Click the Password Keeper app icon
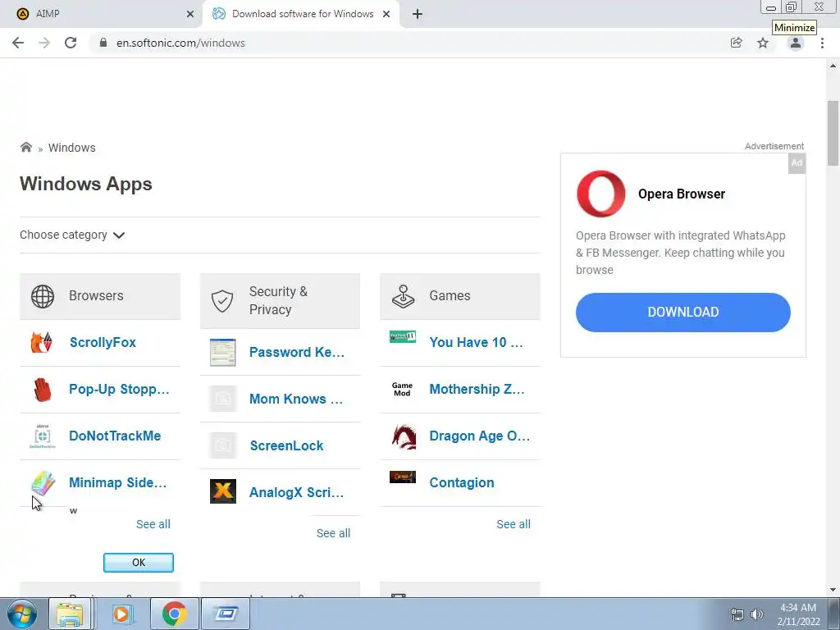840x630 pixels. tap(223, 353)
